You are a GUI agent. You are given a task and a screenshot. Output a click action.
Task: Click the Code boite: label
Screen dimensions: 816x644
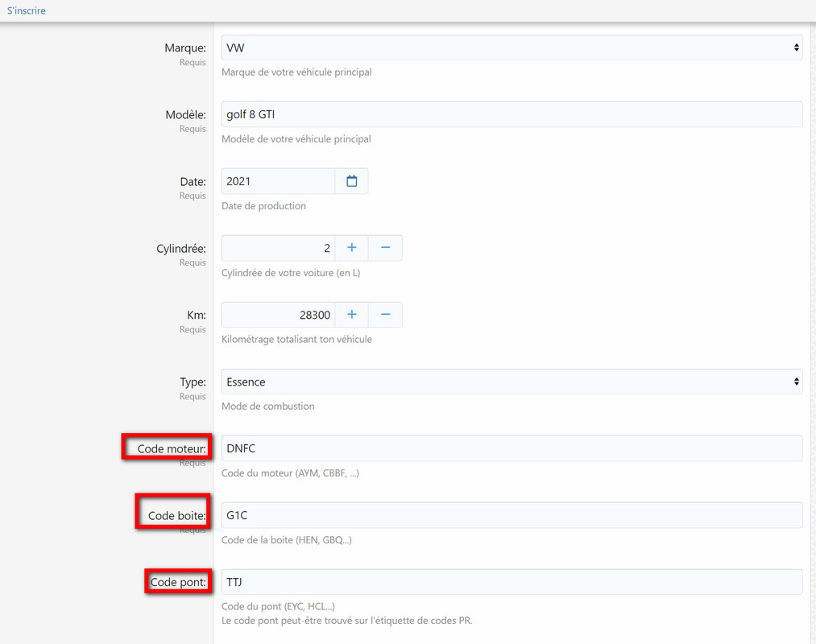[x=177, y=515]
